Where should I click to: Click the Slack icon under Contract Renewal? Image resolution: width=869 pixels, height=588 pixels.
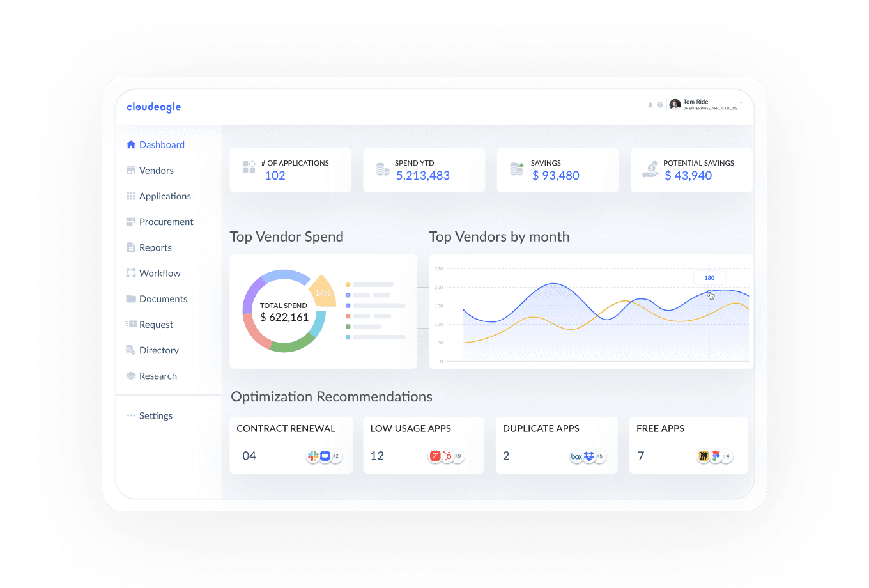(313, 456)
